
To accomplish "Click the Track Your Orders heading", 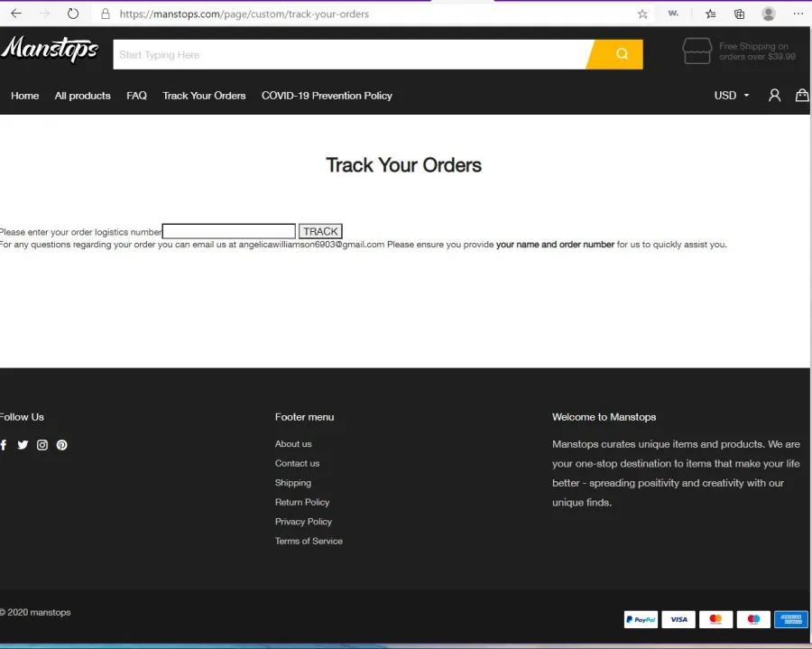I will click(403, 165).
